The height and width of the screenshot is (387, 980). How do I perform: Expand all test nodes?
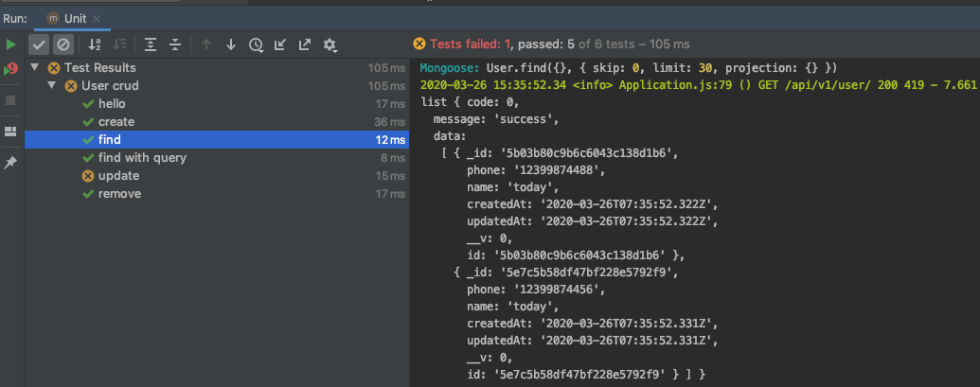(x=151, y=44)
